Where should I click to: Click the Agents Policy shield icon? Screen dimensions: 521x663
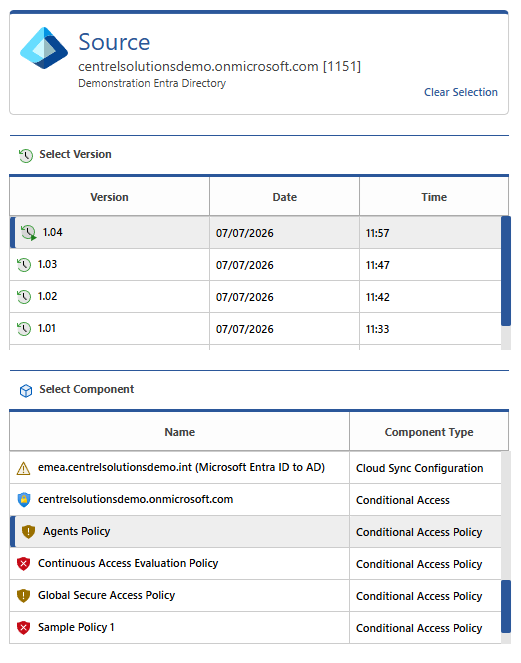coord(28,531)
